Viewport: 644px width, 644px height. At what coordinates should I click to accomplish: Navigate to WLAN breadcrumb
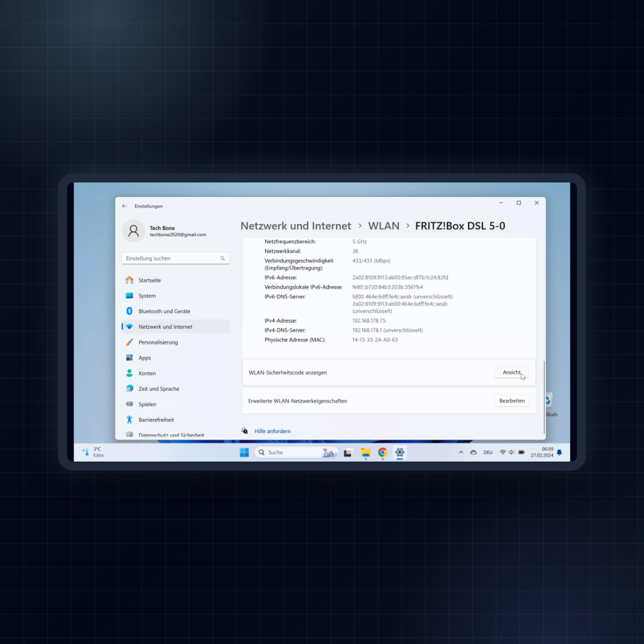click(384, 226)
